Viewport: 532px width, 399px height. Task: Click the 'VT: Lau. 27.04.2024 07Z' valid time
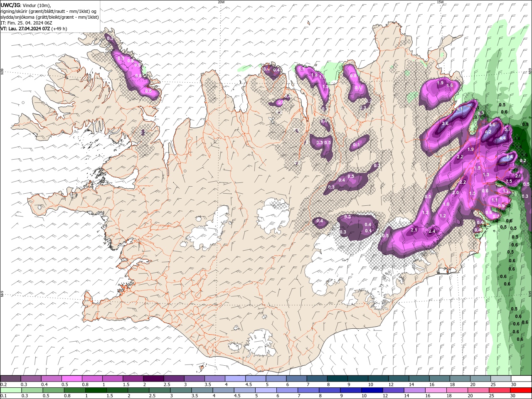point(25,29)
